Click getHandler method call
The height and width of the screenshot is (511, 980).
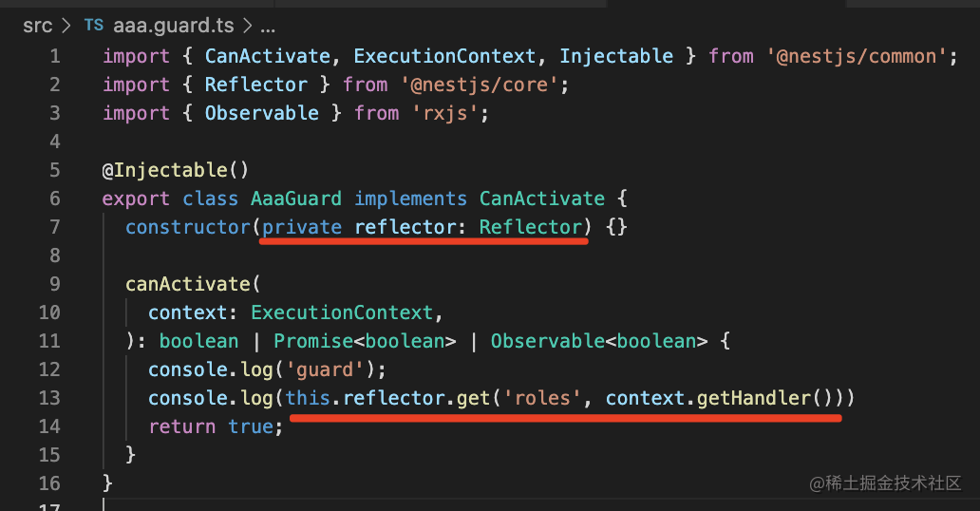click(x=754, y=398)
